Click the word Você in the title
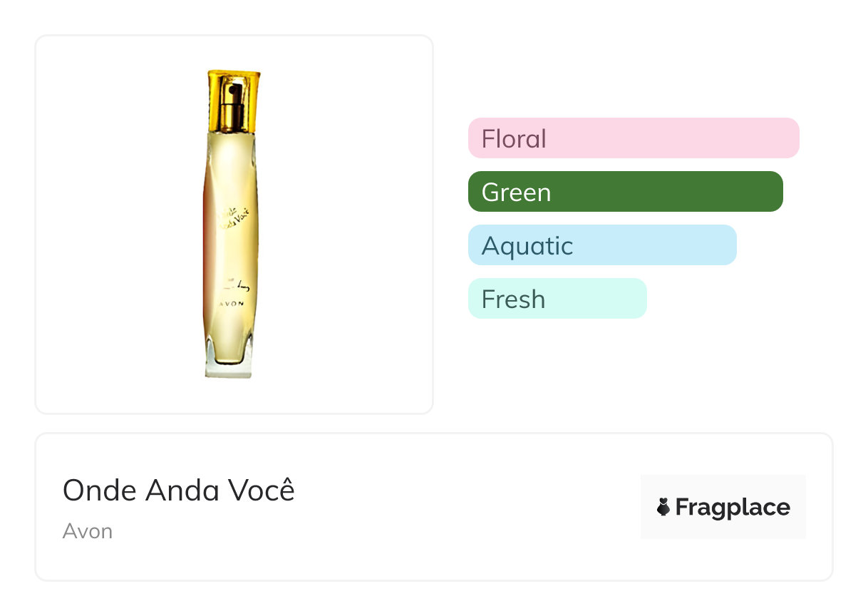The width and height of the screenshot is (868, 616). 261,491
